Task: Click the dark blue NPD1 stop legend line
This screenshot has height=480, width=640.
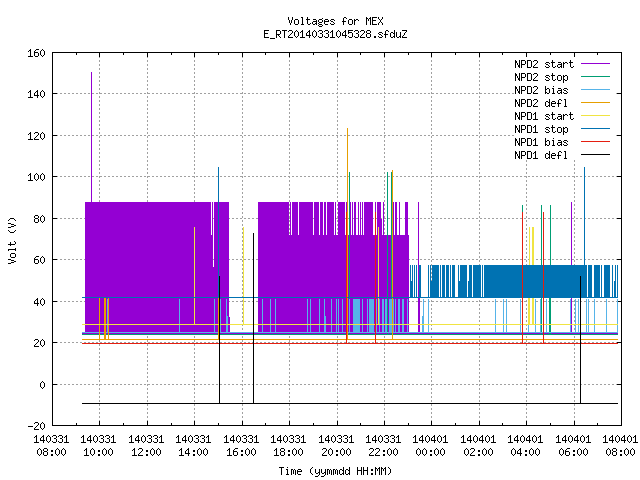Action: tap(595, 129)
